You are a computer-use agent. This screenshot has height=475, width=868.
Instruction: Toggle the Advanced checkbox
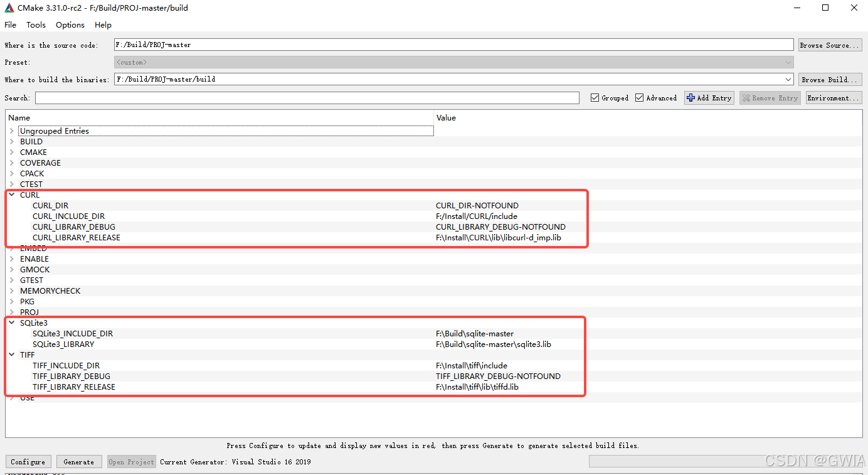coord(640,98)
